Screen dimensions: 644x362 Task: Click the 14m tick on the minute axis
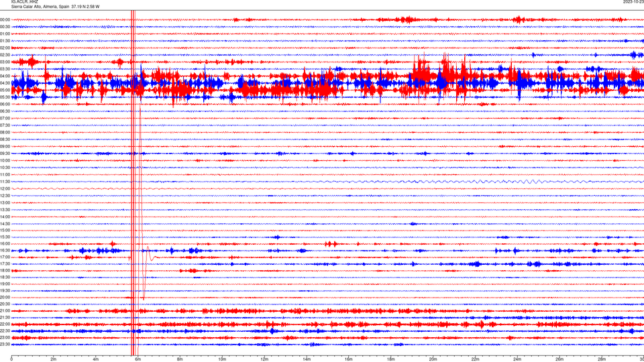pyautogui.click(x=307, y=359)
